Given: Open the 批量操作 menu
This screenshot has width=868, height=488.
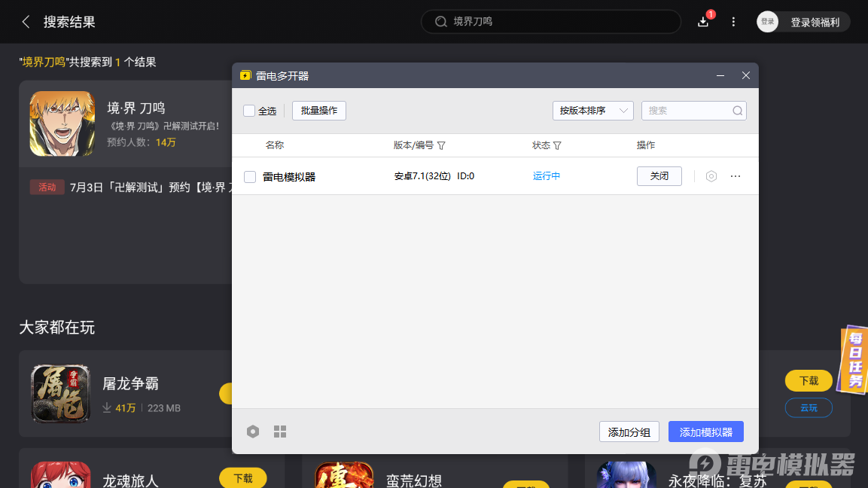Looking at the screenshot, I should (x=318, y=110).
